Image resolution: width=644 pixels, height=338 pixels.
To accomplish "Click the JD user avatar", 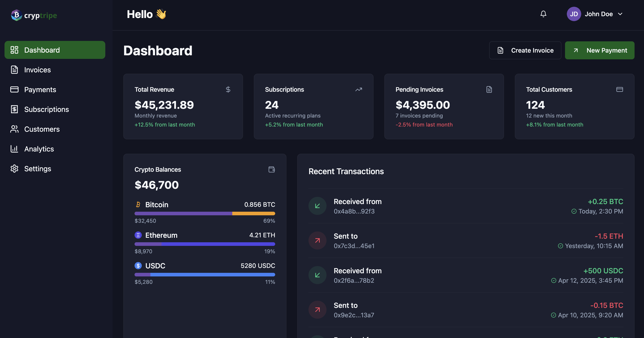I will click(x=574, y=14).
